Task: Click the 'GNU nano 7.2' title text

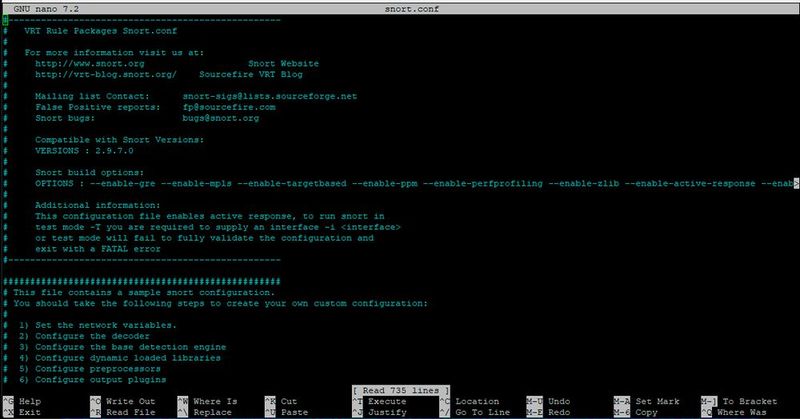Action: (x=46, y=9)
